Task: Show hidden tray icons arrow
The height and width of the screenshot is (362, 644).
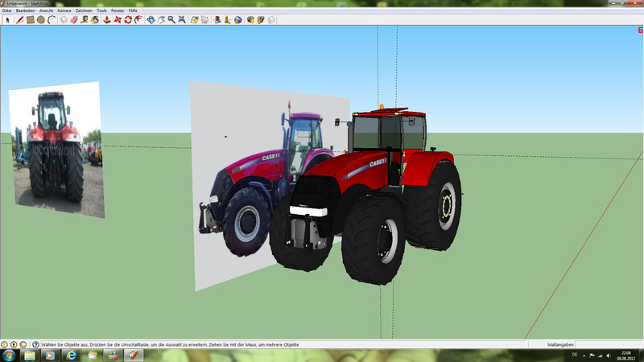Action: pos(584,356)
